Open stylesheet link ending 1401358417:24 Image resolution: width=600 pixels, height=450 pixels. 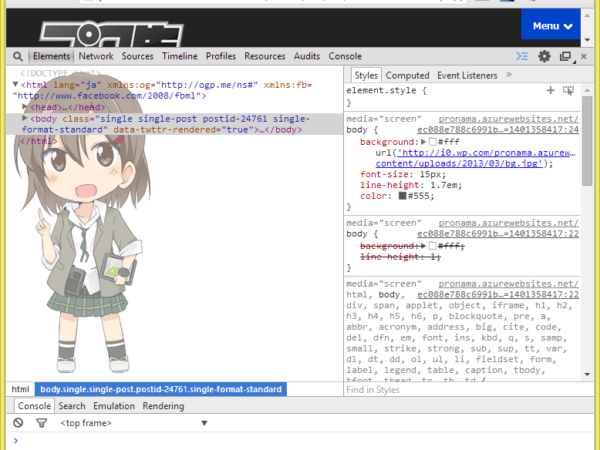click(498, 130)
